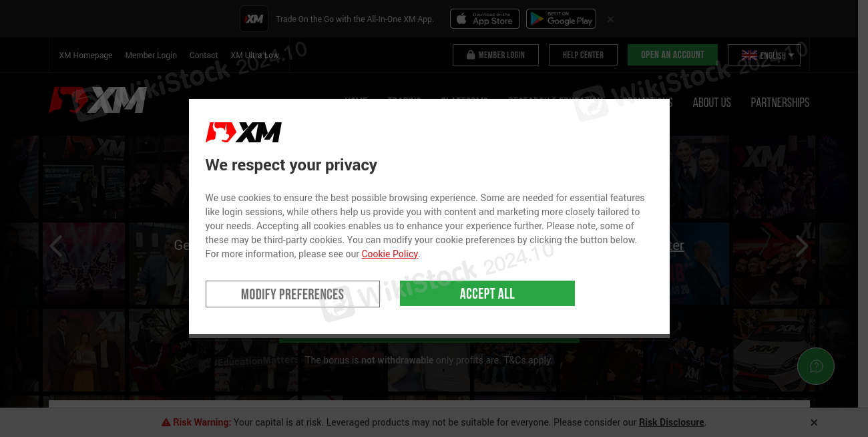Click the XM logo in the privacy dialog
This screenshot has height=437, width=868.
pos(243,132)
